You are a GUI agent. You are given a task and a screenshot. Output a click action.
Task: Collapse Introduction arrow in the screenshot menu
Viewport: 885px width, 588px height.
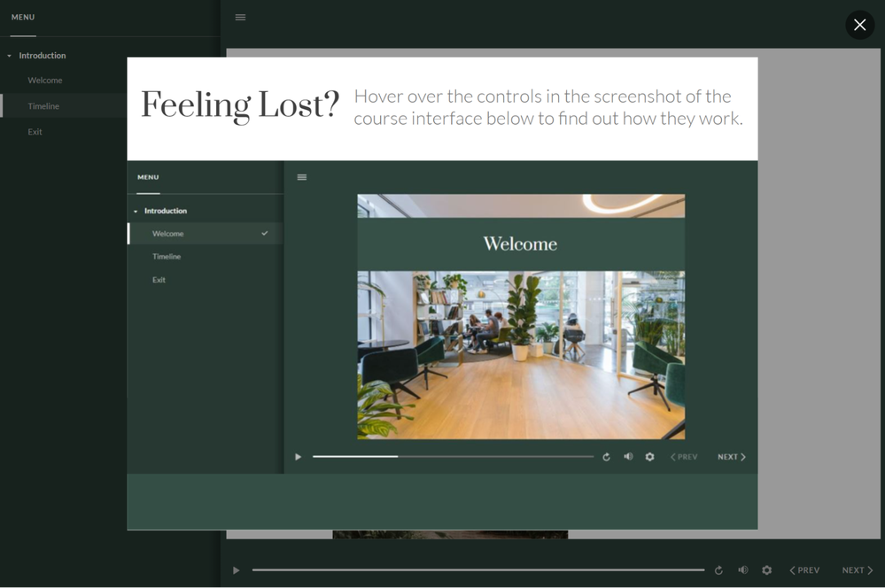pos(136,212)
